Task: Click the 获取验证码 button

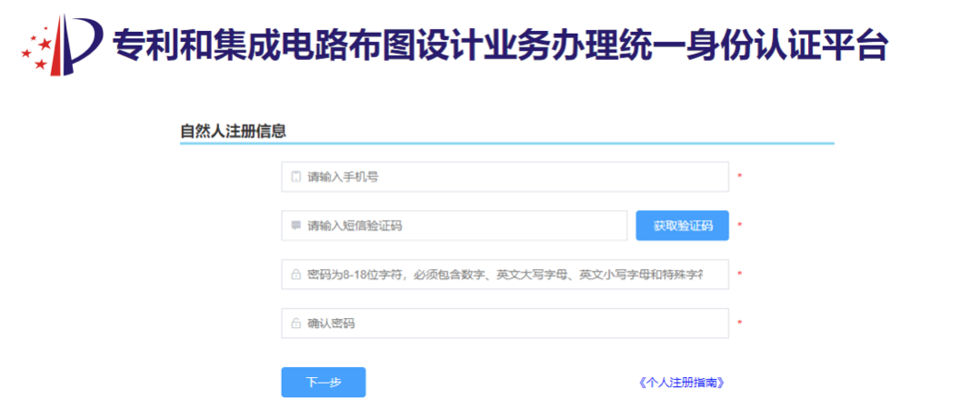Action: (683, 225)
